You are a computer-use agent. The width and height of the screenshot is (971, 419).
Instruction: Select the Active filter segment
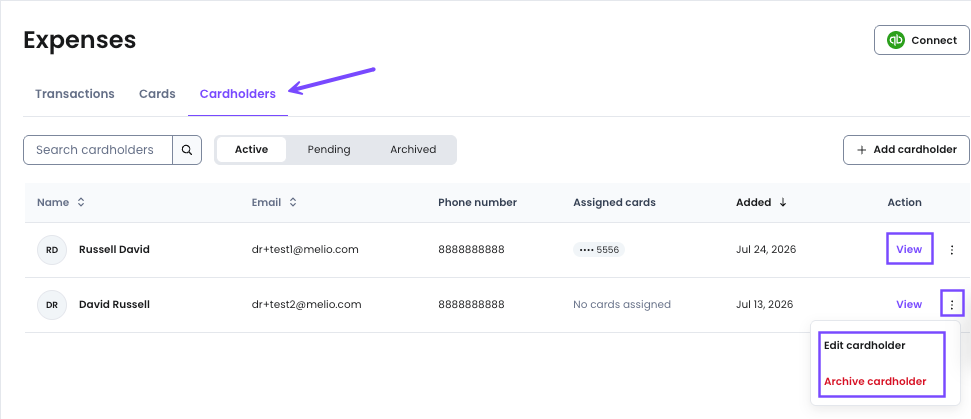tap(251, 150)
